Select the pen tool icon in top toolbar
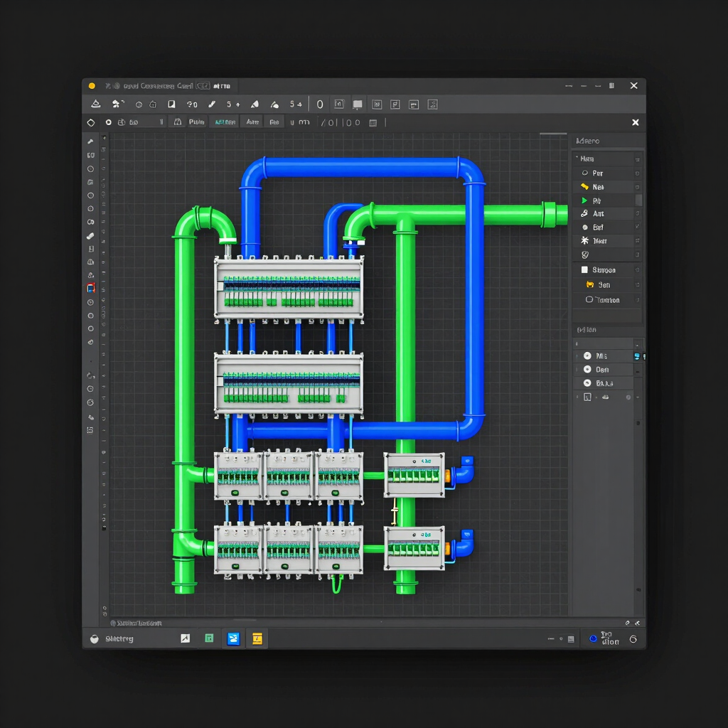The image size is (728, 728). point(212,105)
